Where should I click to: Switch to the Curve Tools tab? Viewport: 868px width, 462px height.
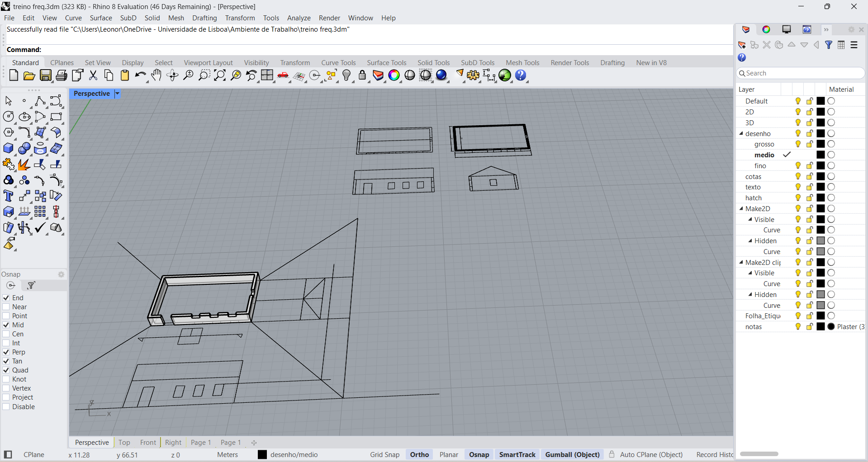coord(338,63)
